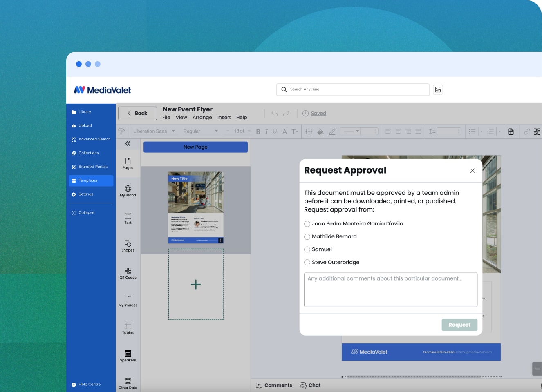This screenshot has width=542, height=392.
Task: Open the Speakers panel
Action: point(128,355)
